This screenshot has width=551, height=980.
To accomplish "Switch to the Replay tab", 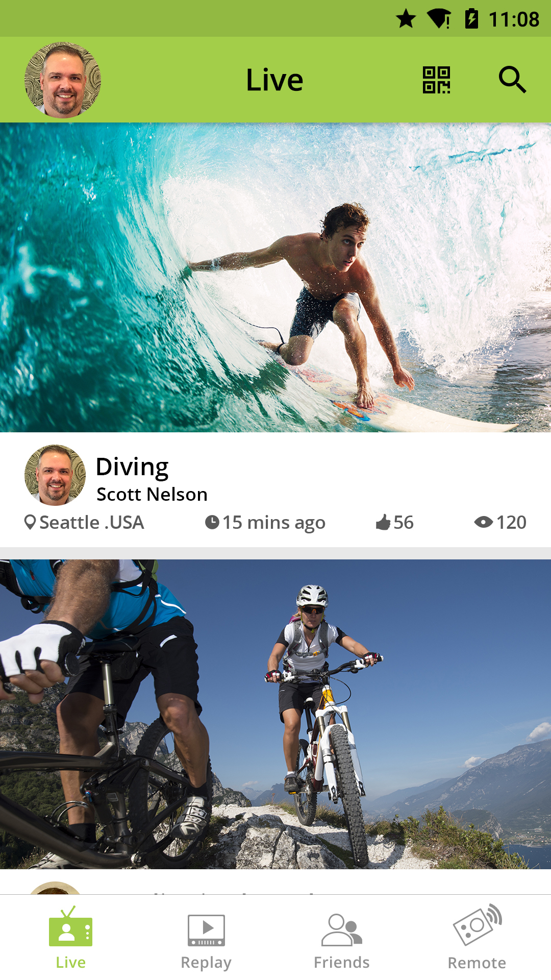I will click(x=206, y=942).
